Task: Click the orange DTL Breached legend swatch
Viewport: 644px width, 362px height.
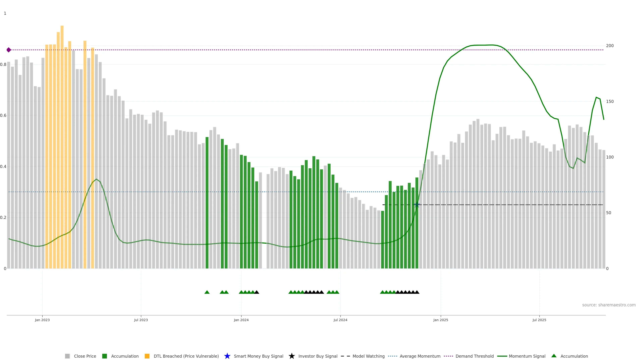Action: click(147, 356)
